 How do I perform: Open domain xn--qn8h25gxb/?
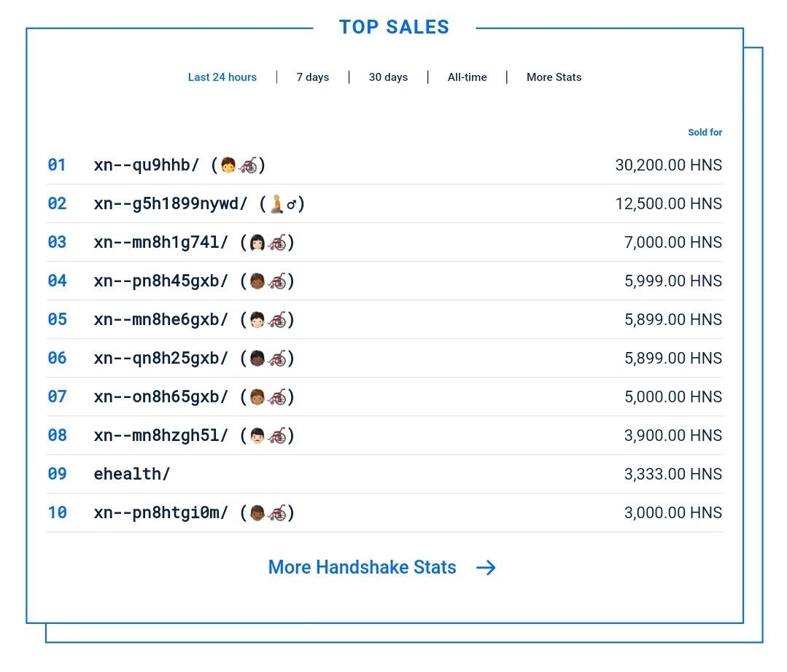[x=160, y=358]
